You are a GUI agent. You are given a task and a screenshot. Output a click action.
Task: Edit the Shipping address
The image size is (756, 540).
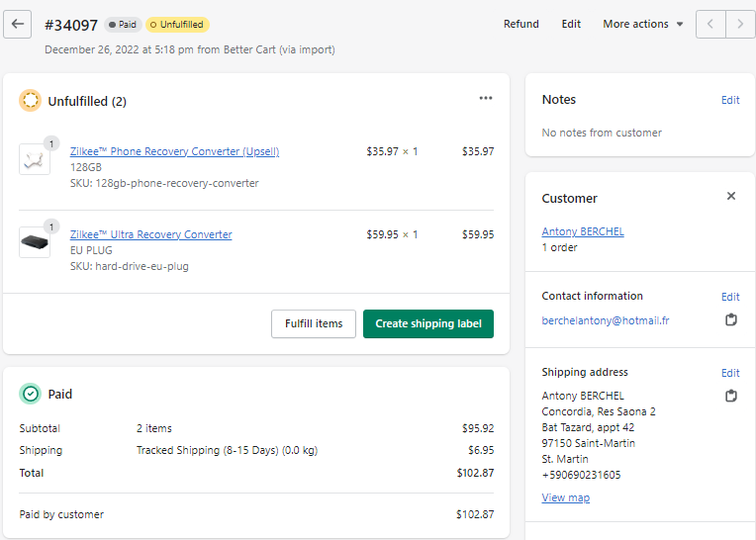730,373
